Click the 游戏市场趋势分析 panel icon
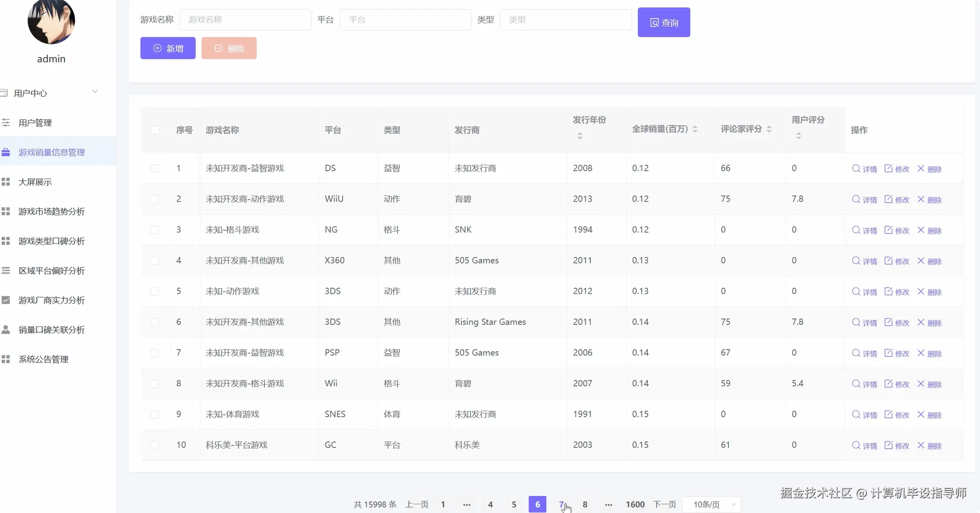Screen dimensions: 980x513 pos(6,211)
